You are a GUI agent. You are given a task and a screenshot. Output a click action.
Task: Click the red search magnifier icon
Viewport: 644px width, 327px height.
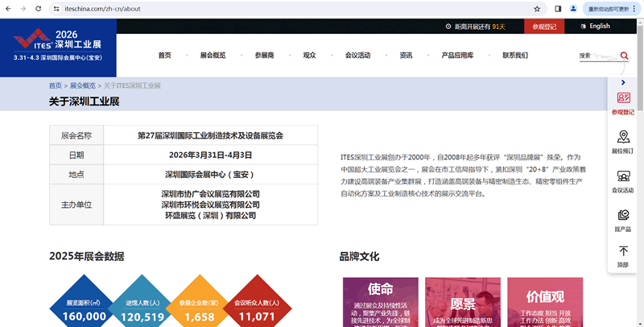[x=624, y=56]
